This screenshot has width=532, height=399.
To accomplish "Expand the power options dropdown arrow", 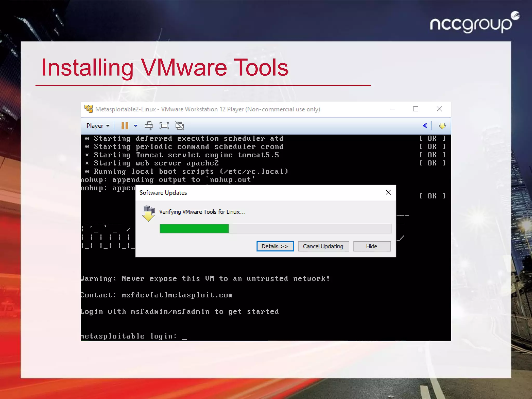I will pos(136,126).
